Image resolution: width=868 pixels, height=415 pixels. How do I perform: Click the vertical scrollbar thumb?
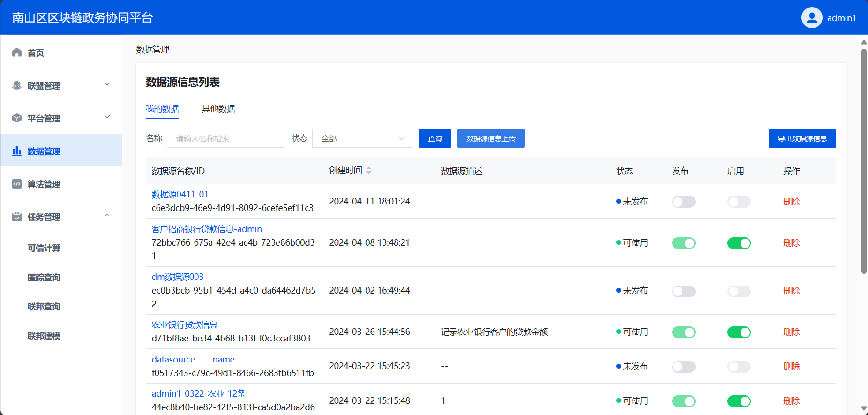(864, 161)
